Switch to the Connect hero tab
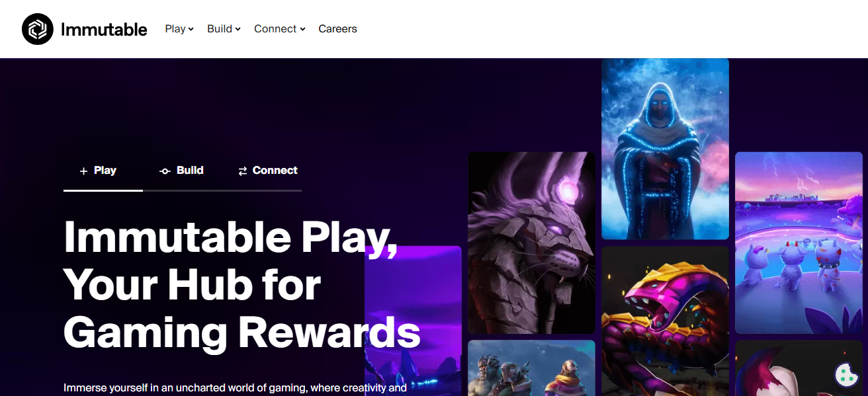Screen dimensions: 868x396 click(268, 171)
